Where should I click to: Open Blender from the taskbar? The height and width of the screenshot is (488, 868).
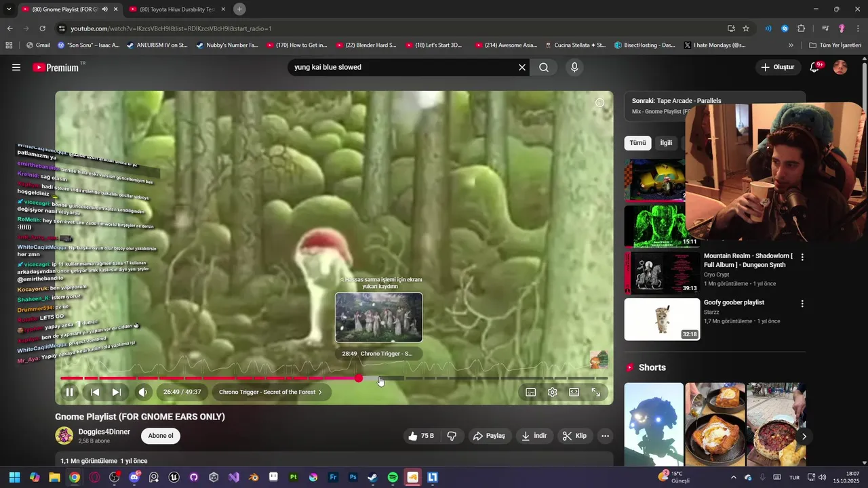[x=254, y=477]
